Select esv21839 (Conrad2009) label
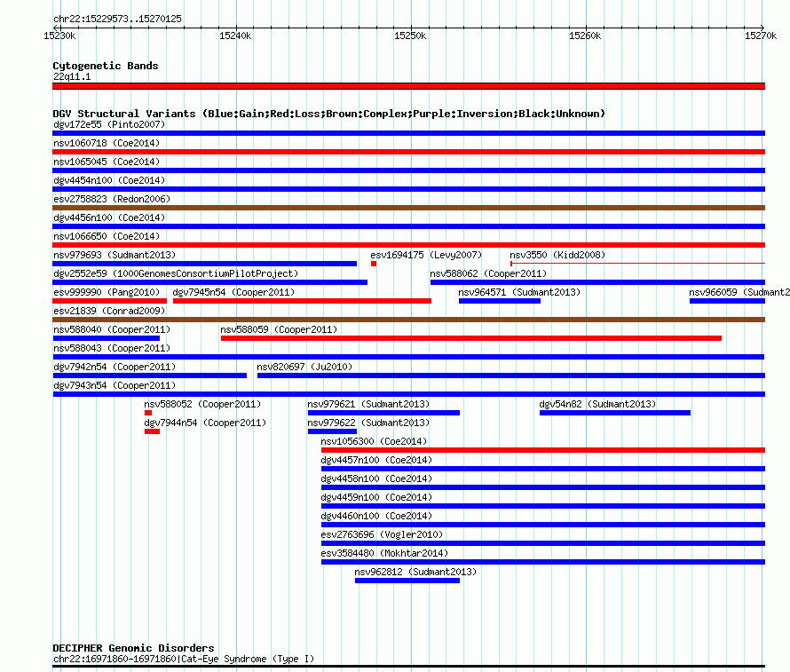790x672 pixels. tap(109, 311)
